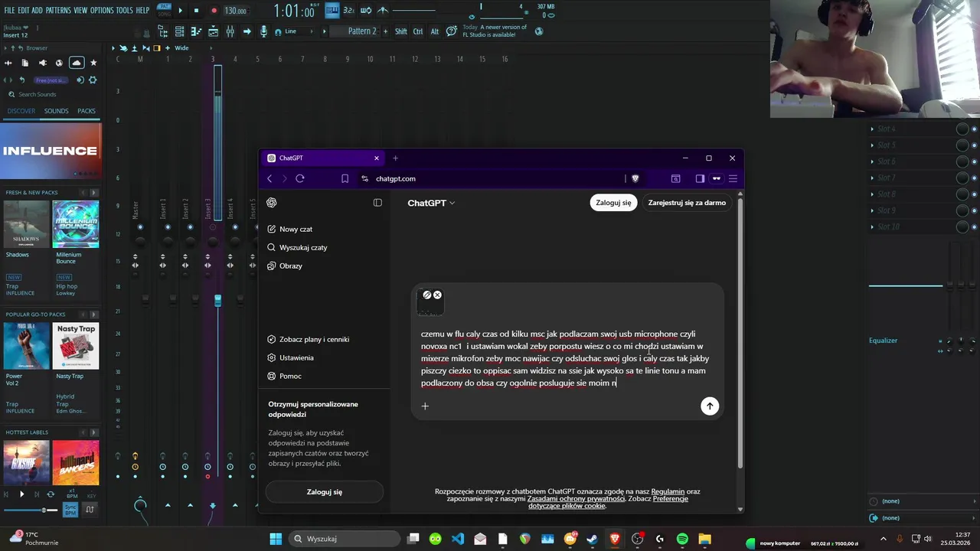
Task: Expand mixer Slot 10 arrow
Action: (872, 227)
